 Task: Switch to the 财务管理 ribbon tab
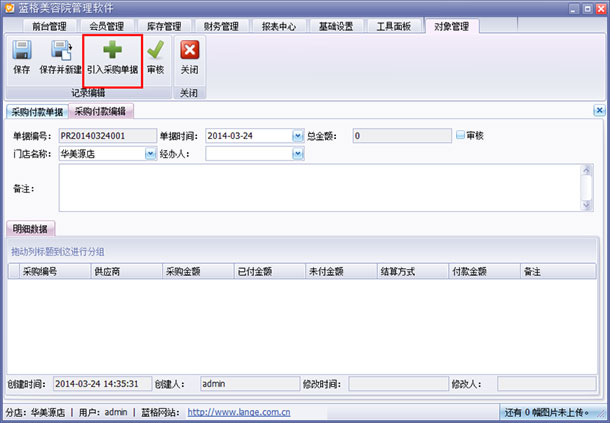[221, 26]
